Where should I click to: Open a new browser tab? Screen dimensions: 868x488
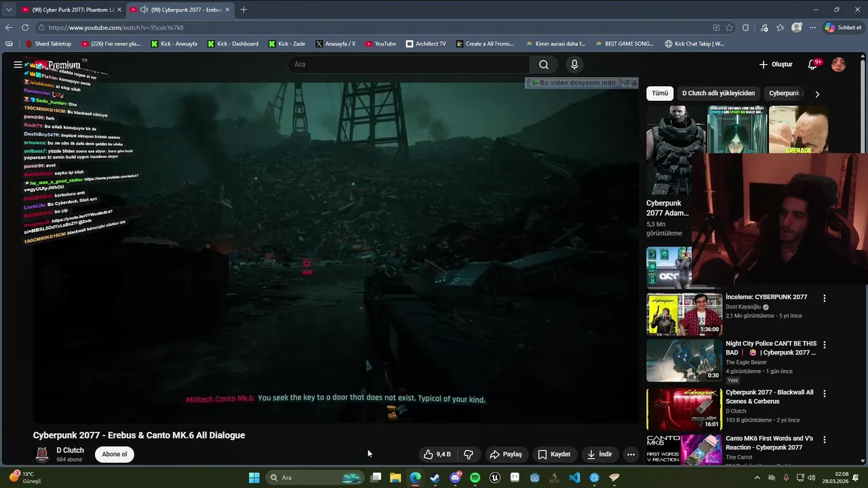coord(243,9)
